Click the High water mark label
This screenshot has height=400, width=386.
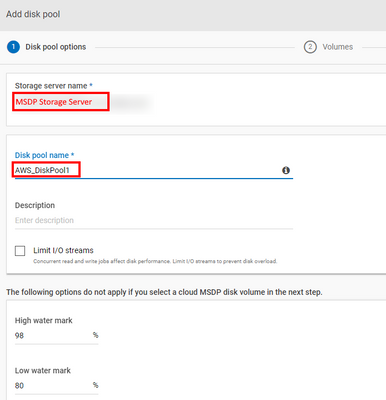(x=43, y=320)
